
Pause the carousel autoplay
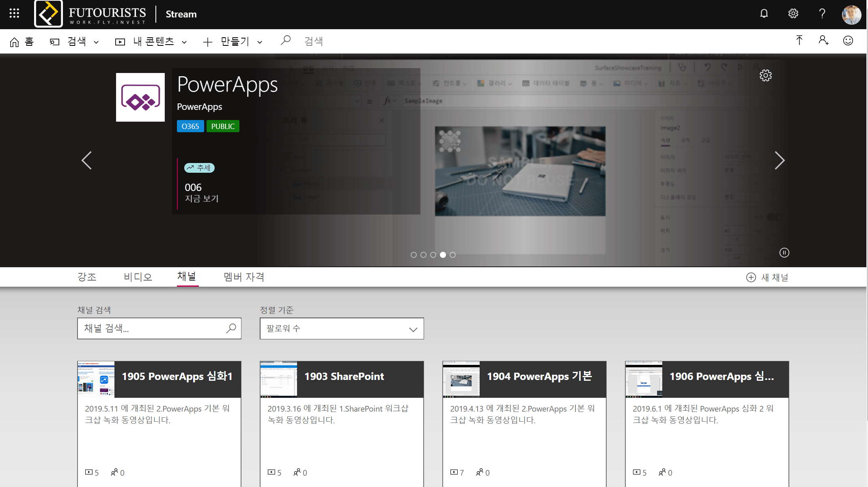point(784,253)
